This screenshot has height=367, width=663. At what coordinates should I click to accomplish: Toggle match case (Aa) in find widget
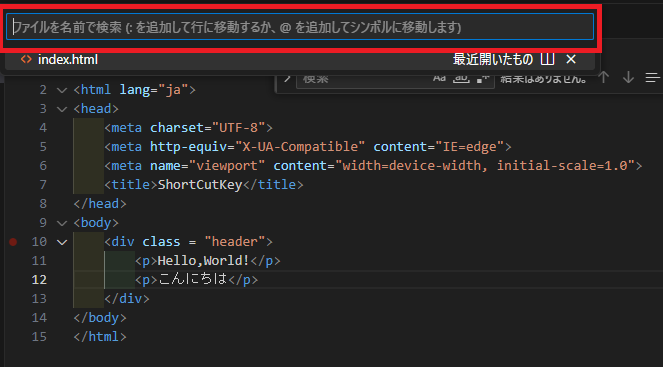[439, 78]
